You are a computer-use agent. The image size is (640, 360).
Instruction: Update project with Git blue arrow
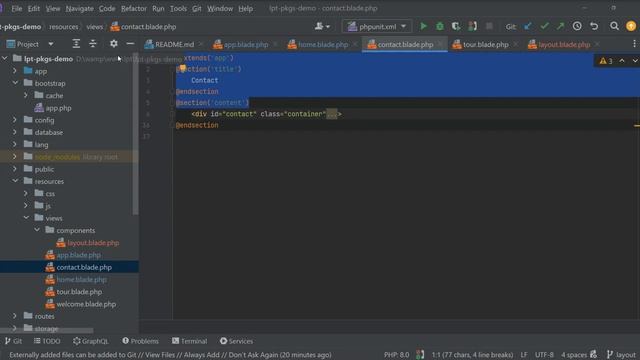pyautogui.click(x=528, y=27)
